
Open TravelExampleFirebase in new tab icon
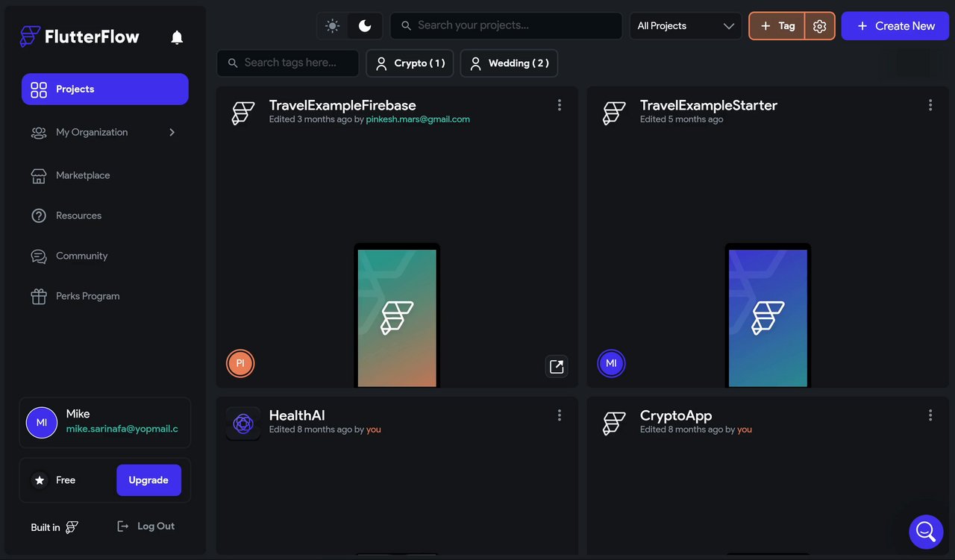click(x=557, y=366)
